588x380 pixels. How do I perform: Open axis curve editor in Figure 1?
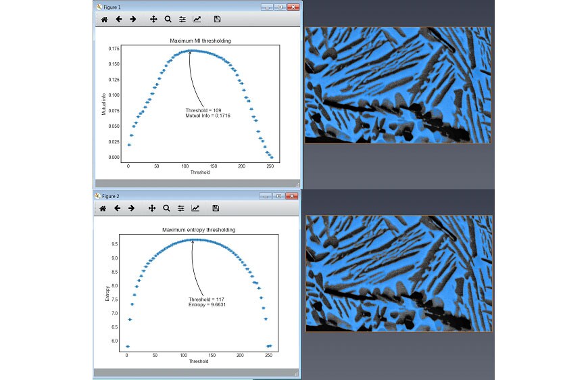(197, 20)
